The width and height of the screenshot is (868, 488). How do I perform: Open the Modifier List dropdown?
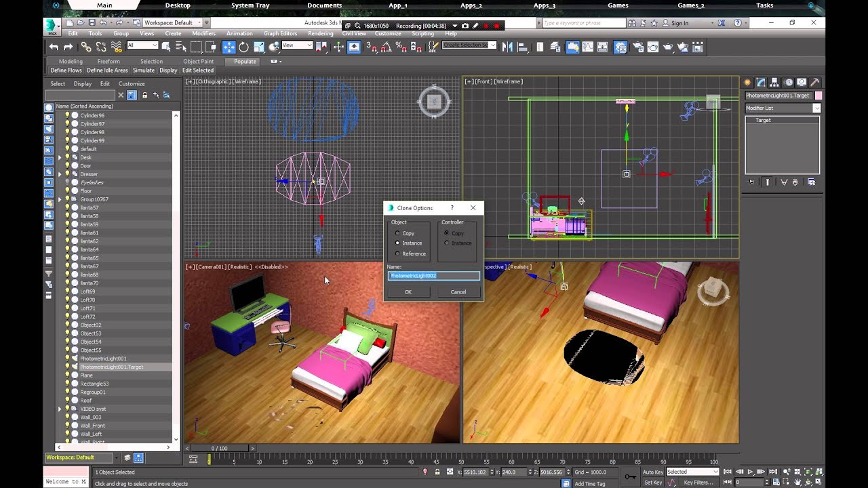click(x=783, y=108)
